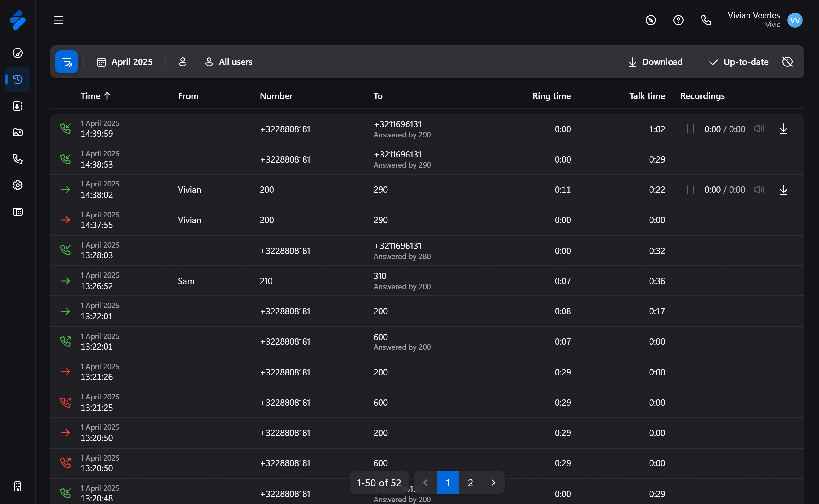The width and height of the screenshot is (819, 504).
Task: Click the Download button
Action: [x=655, y=62]
